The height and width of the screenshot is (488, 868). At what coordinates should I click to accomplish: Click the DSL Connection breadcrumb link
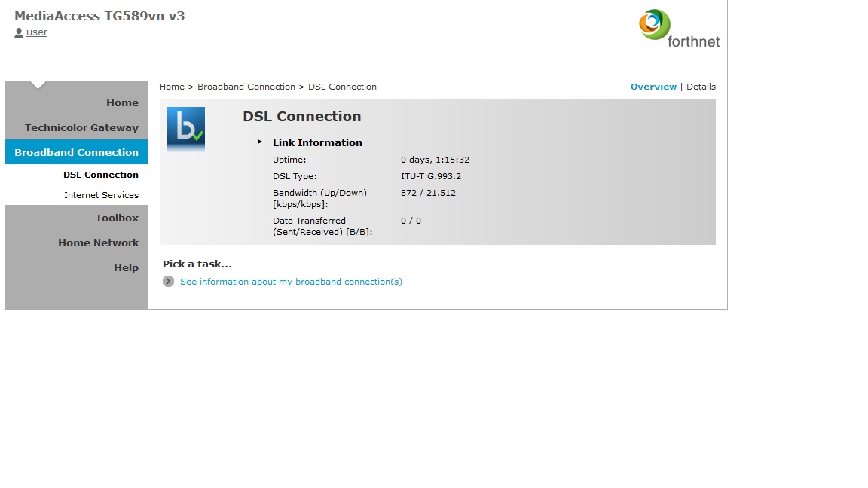(x=342, y=87)
